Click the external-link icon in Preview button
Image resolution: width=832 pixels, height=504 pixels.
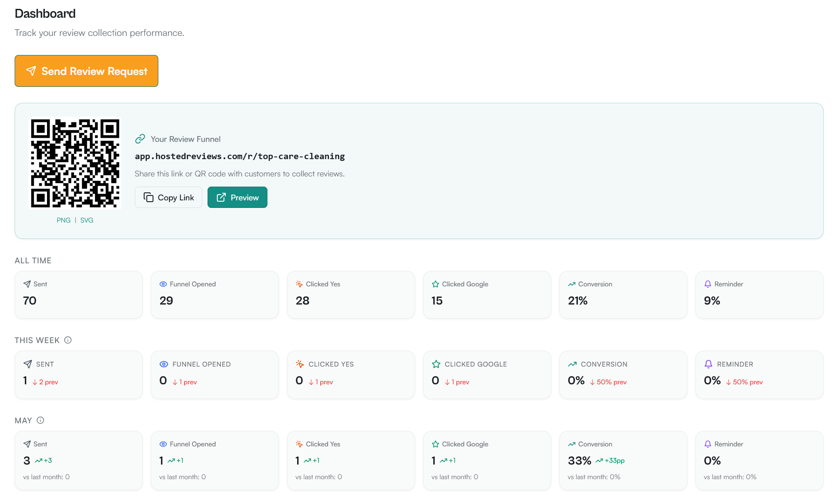pyautogui.click(x=221, y=197)
